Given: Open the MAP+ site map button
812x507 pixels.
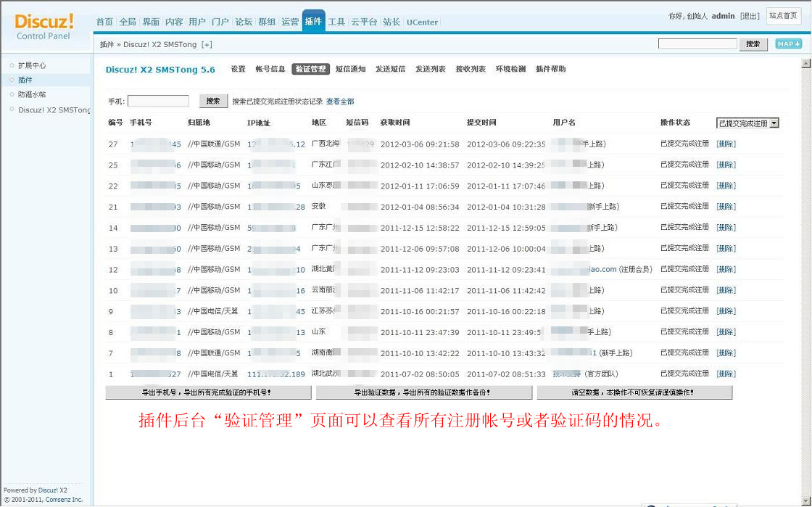Looking at the screenshot, I should click(x=788, y=44).
